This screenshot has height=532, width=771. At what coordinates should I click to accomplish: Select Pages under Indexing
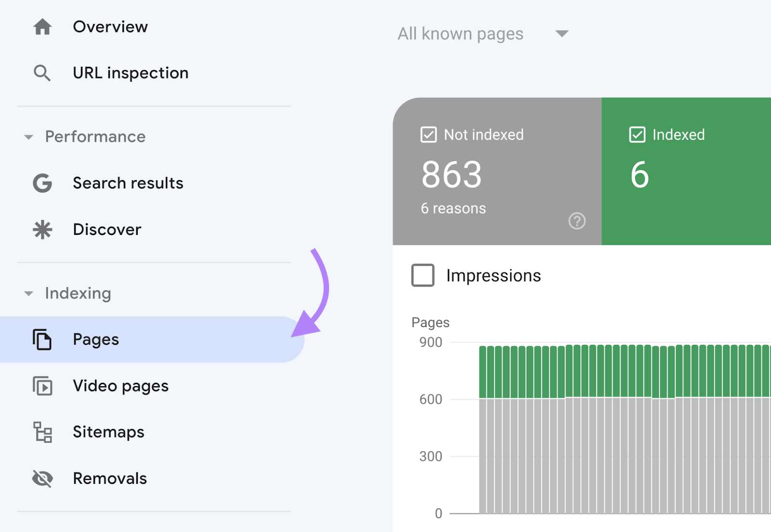[x=152, y=339]
